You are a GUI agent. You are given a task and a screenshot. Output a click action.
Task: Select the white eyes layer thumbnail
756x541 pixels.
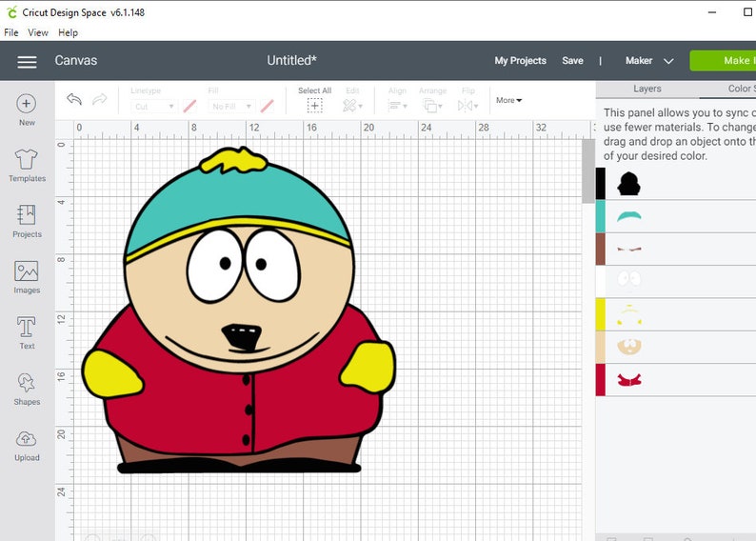(629, 279)
